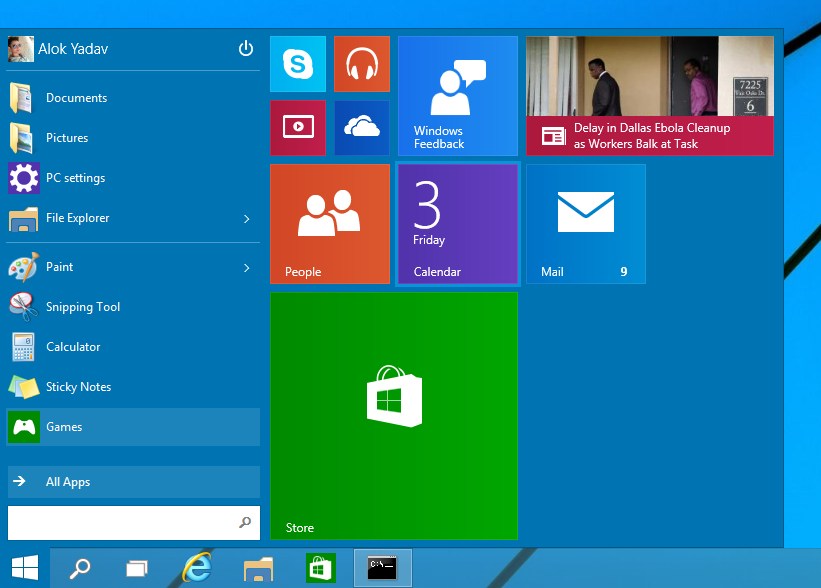Open the Skype tile
Viewport: 821px width, 588px height.
point(298,64)
